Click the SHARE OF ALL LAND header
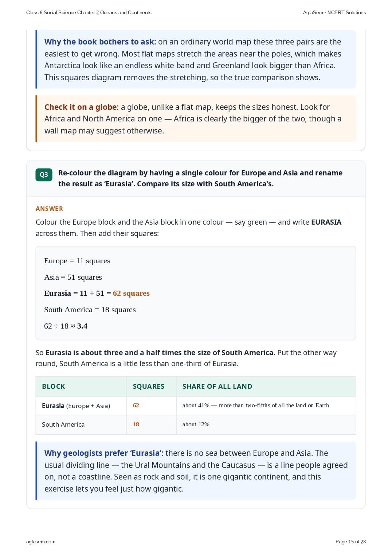 point(217,387)
